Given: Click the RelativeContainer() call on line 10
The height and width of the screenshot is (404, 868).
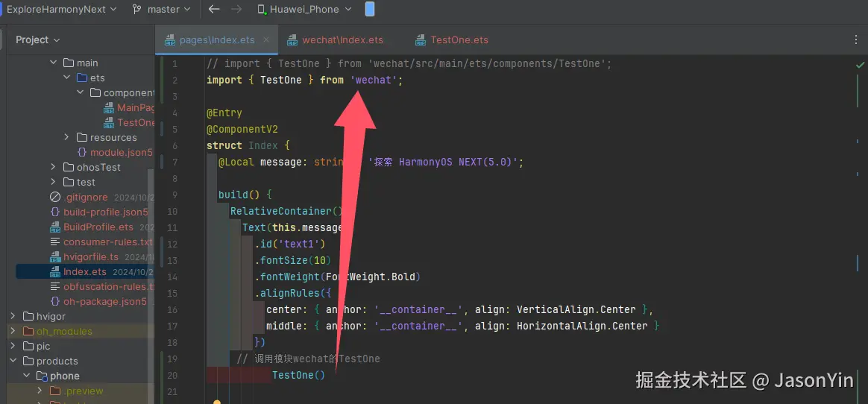Looking at the screenshot, I should 287,212.
